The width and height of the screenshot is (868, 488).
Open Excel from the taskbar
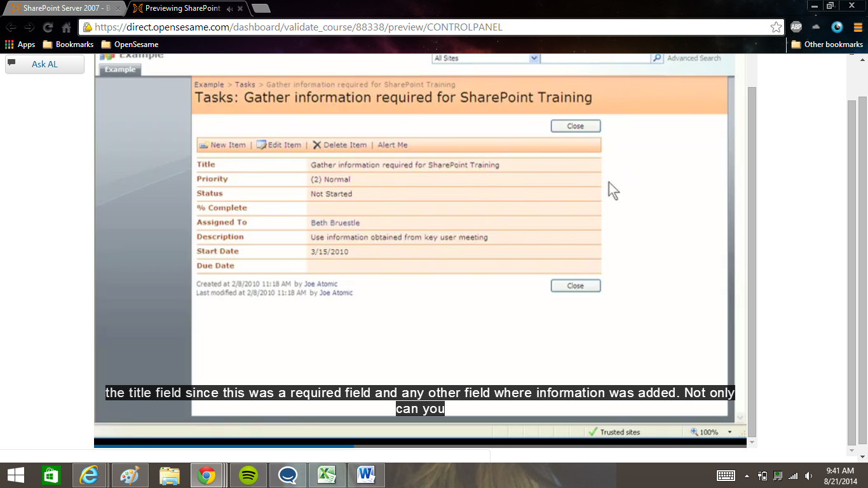click(327, 475)
